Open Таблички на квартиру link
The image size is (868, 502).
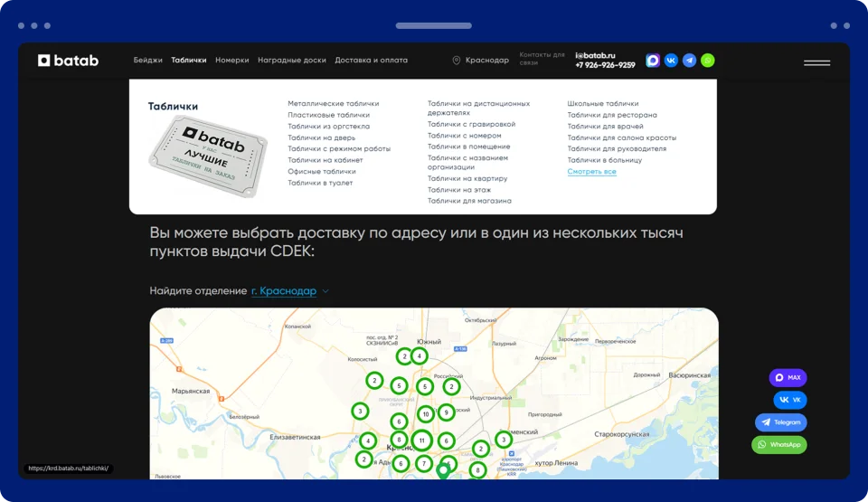467,178
